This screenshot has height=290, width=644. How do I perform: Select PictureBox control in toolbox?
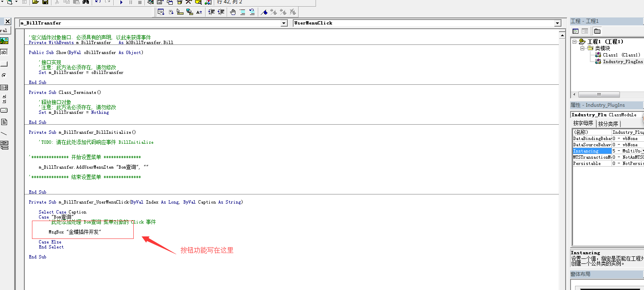click(x=4, y=41)
